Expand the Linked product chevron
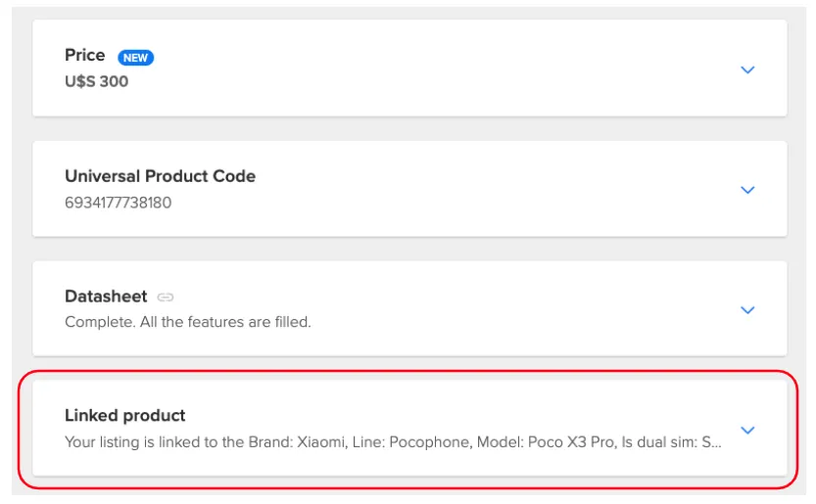816x504 pixels. point(747,430)
